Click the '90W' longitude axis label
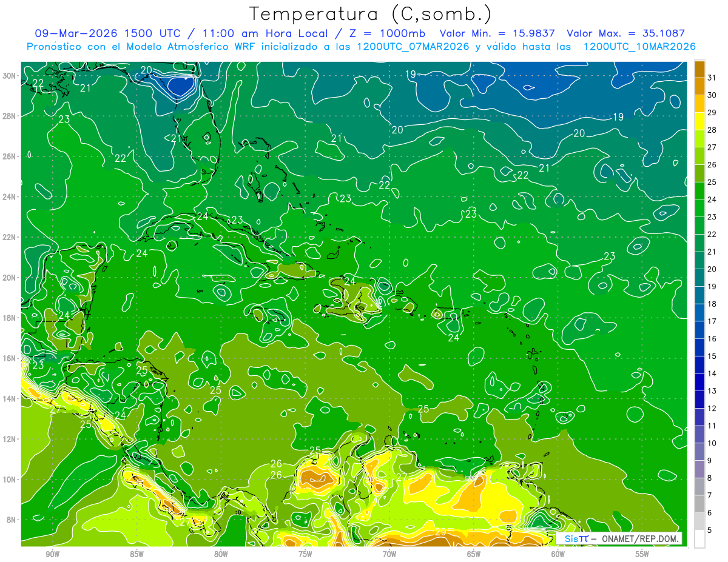728x562 pixels. pyautogui.click(x=53, y=554)
